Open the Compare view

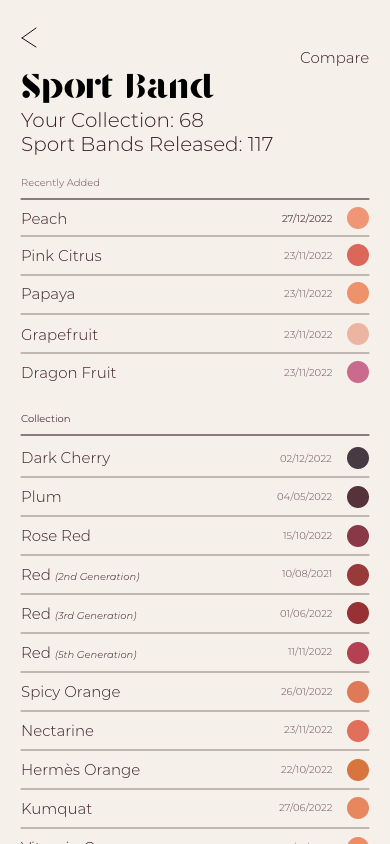click(334, 58)
